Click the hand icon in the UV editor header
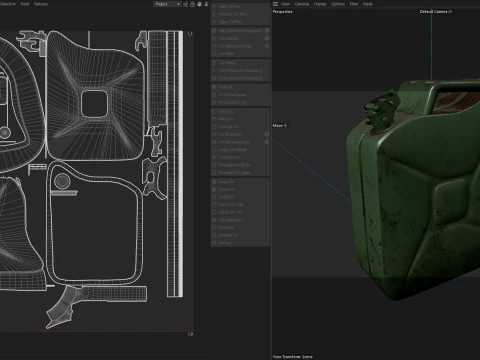480x360 pixels. click(x=199, y=4)
